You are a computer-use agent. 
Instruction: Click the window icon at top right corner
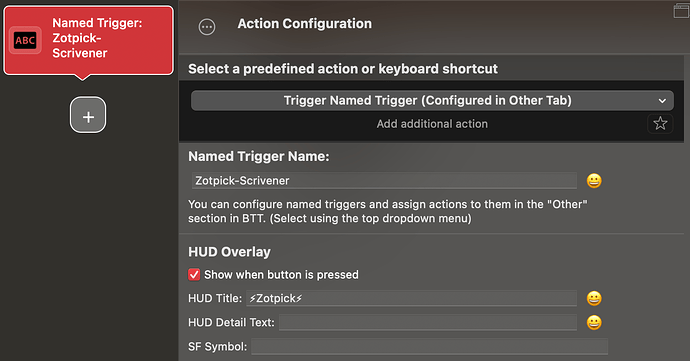click(x=681, y=11)
